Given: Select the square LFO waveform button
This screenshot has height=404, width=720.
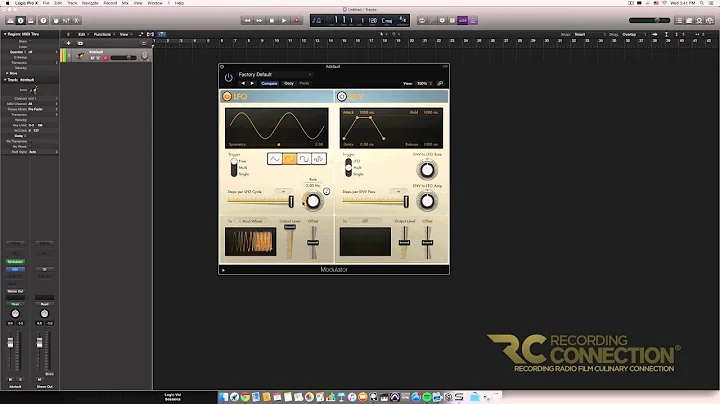Looking at the screenshot, I should [x=304, y=159].
